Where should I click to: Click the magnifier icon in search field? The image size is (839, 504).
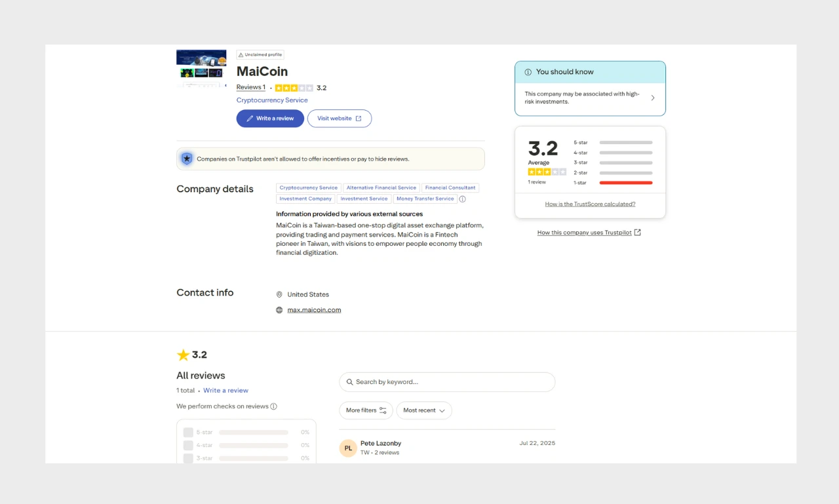point(350,382)
